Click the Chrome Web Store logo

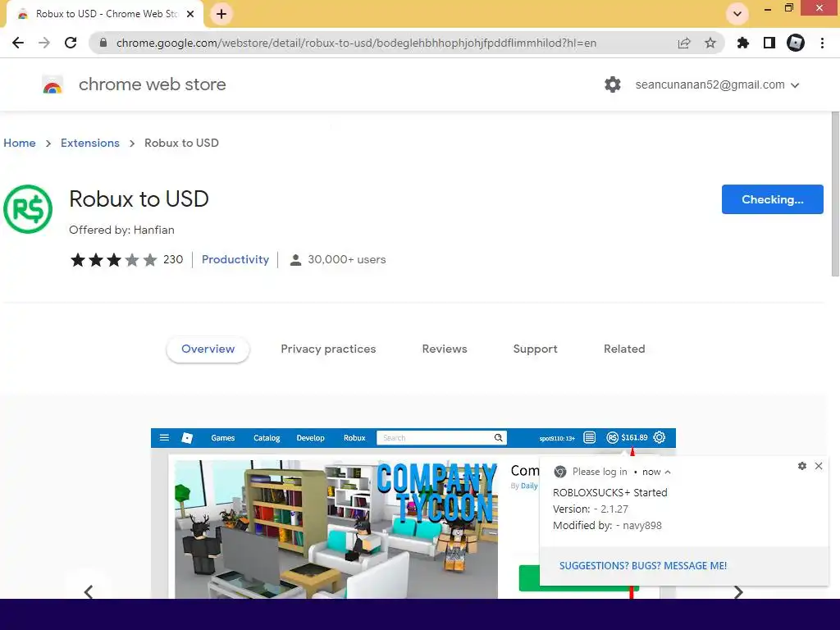click(x=52, y=84)
